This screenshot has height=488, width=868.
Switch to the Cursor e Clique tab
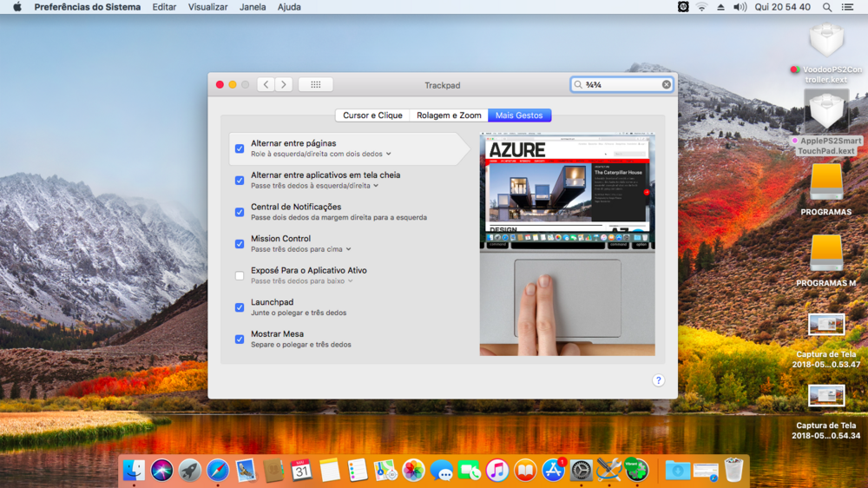(x=372, y=115)
